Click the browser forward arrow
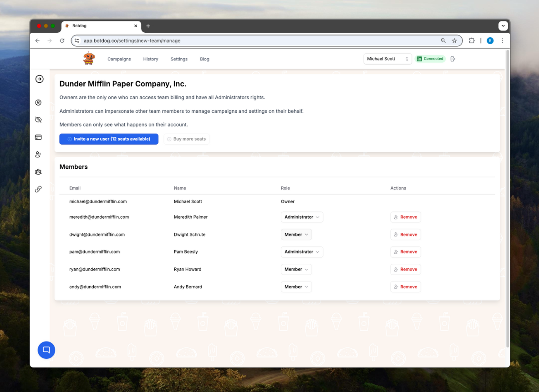 pyautogui.click(x=50, y=40)
